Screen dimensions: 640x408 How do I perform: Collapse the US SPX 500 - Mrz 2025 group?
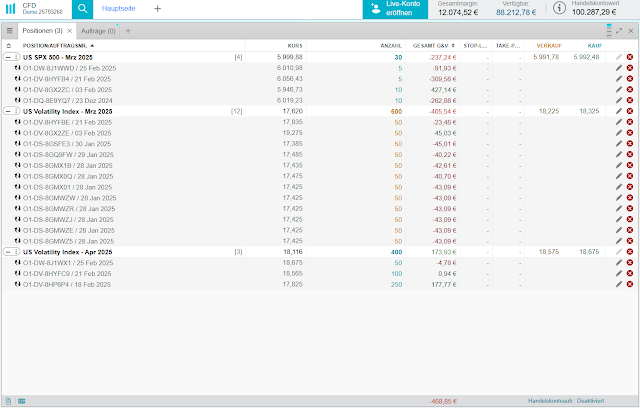[x=8, y=57]
